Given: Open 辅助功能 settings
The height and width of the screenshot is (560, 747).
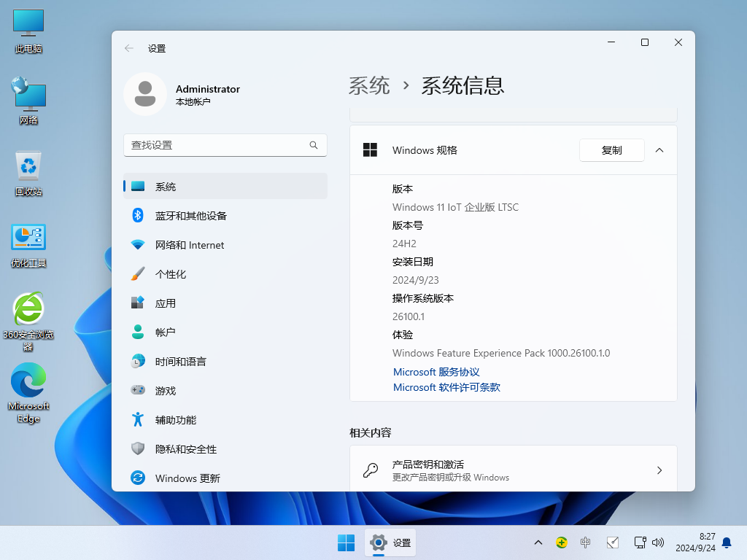Looking at the screenshot, I should tap(225, 419).
